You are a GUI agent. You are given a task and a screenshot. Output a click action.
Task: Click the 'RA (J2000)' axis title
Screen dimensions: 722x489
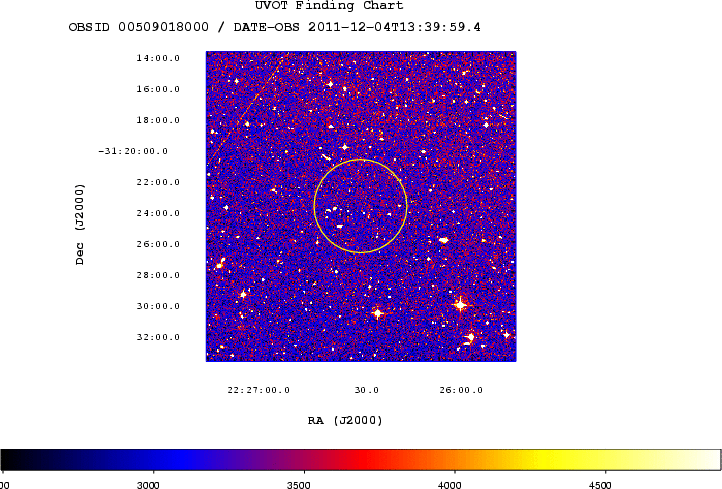pyautogui.click(x=345, y=420)
